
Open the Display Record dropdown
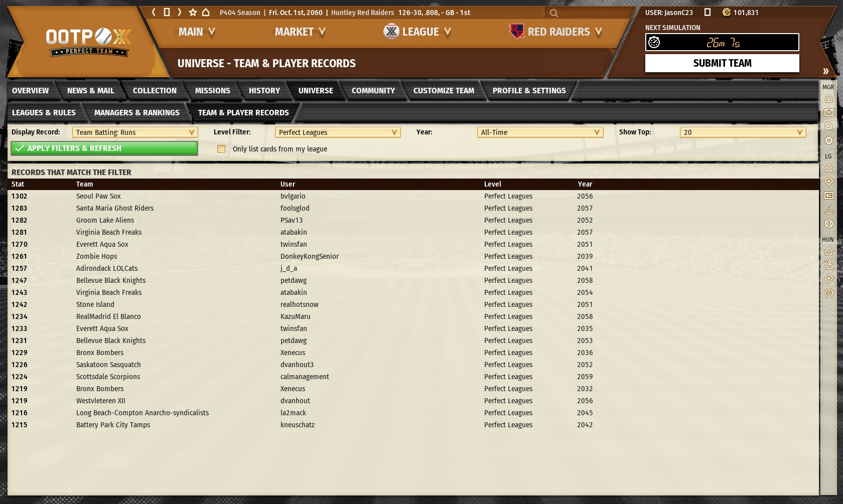pyautogui.click(x=135, y=132)
